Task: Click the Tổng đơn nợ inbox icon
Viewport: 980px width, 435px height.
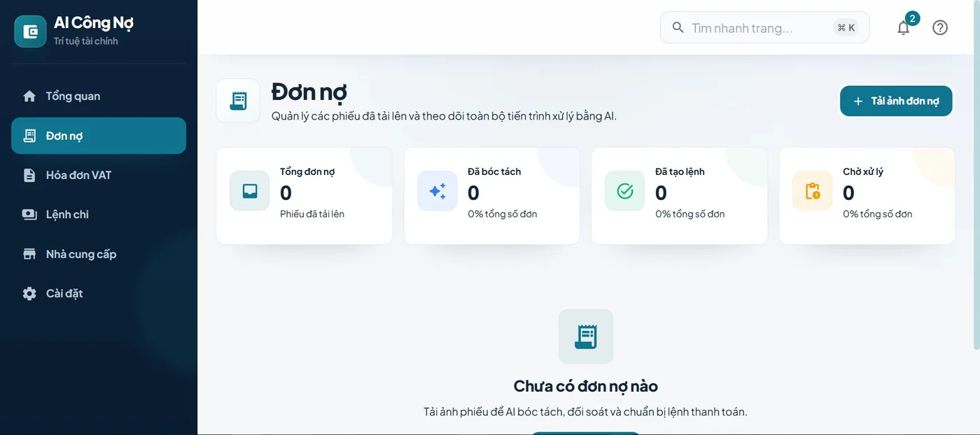Action: point(250,191)
